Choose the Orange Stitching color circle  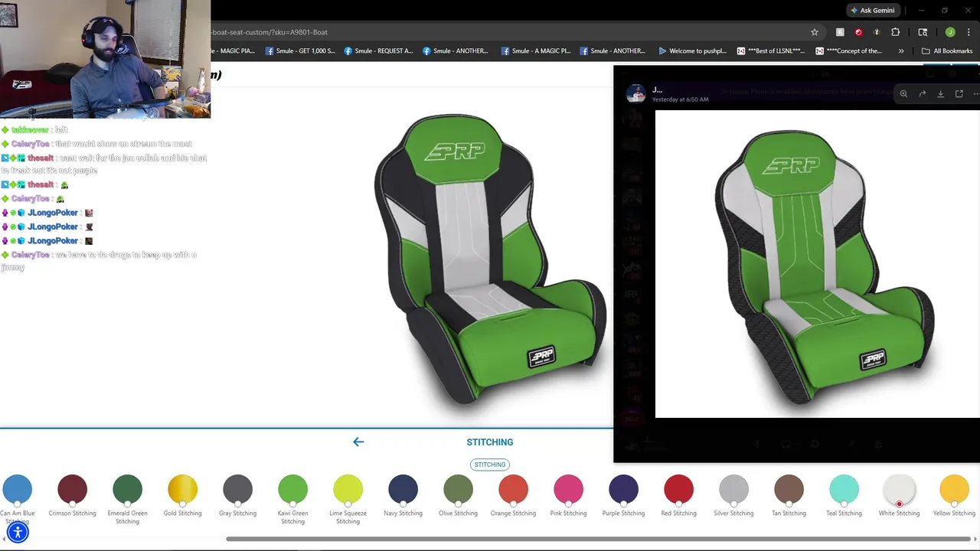513,490
